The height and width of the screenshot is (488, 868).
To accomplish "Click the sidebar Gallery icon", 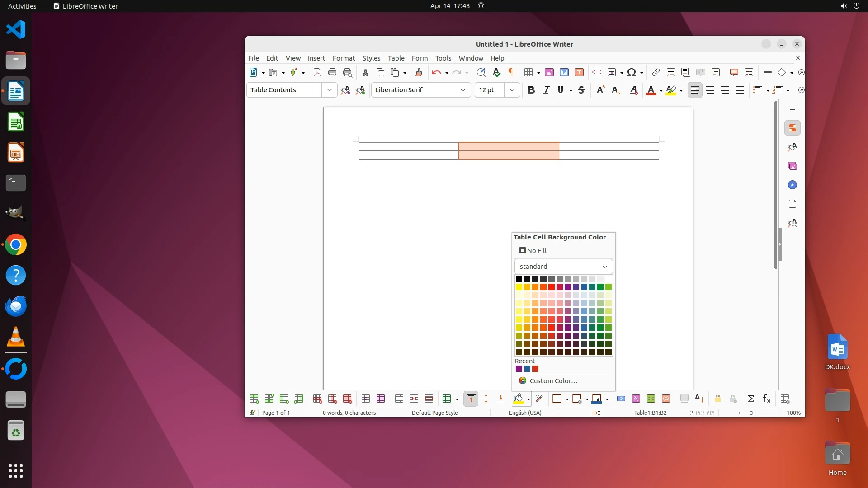I will point(792,166).
